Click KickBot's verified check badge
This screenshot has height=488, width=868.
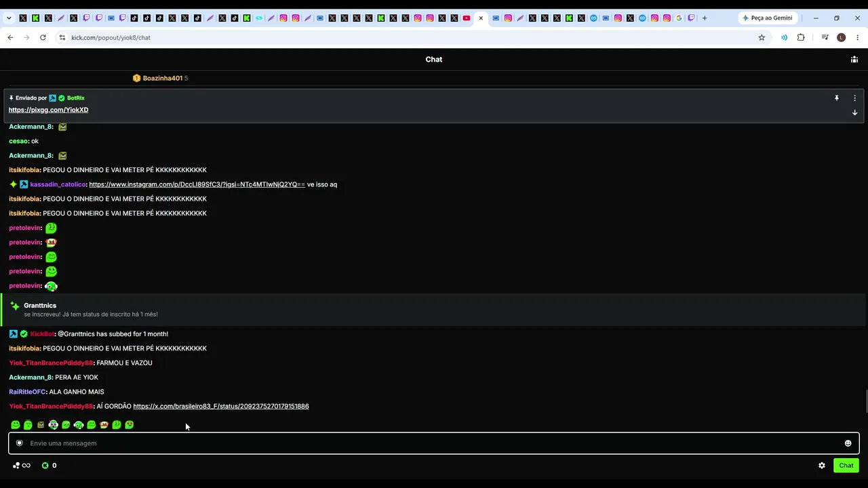click(x=24, y=334)
